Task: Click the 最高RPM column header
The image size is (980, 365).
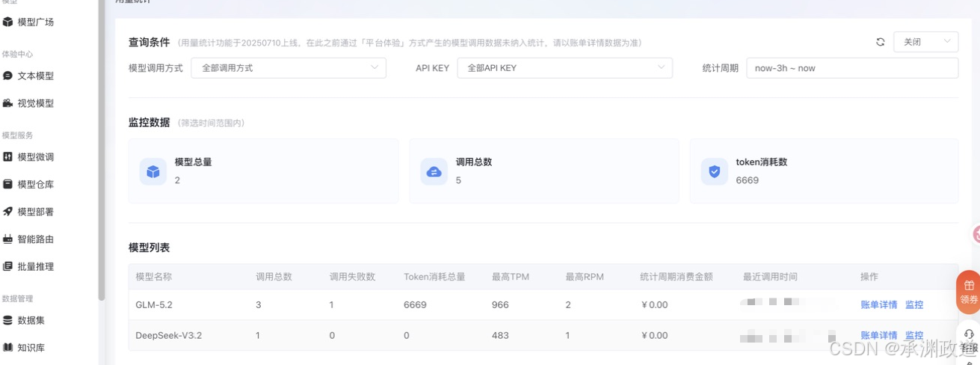Action: (585, 277)
